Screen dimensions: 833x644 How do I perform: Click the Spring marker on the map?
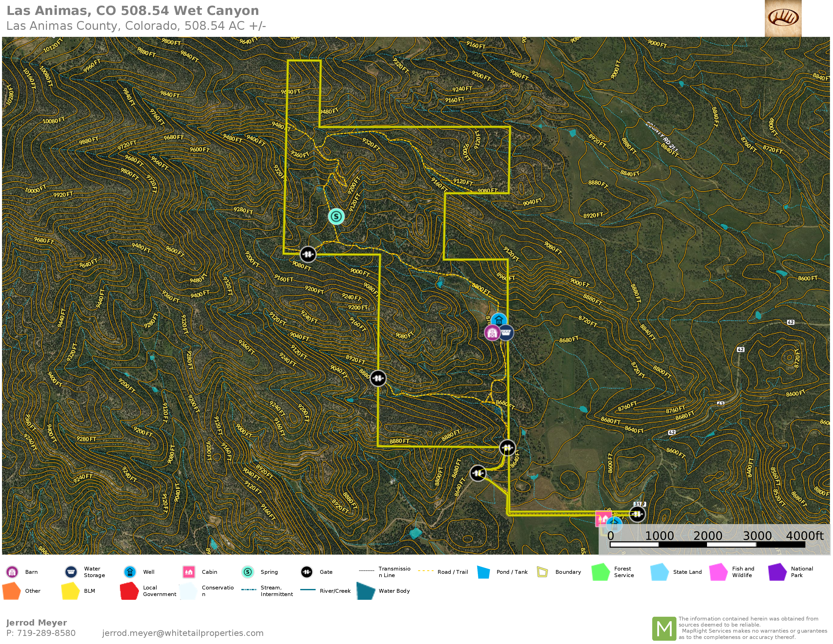tap(336, 217)
